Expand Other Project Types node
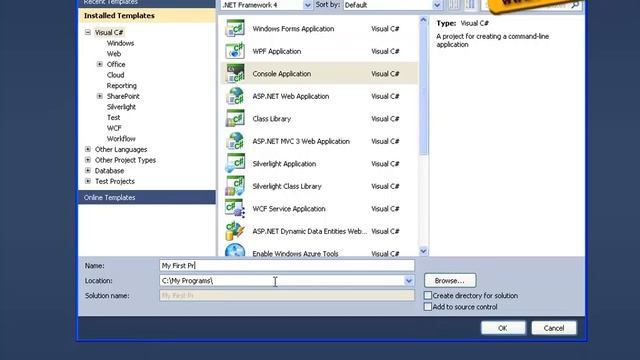Image resolution: width=640 pixels, height=360 pixels. click(x=88, y=160)
